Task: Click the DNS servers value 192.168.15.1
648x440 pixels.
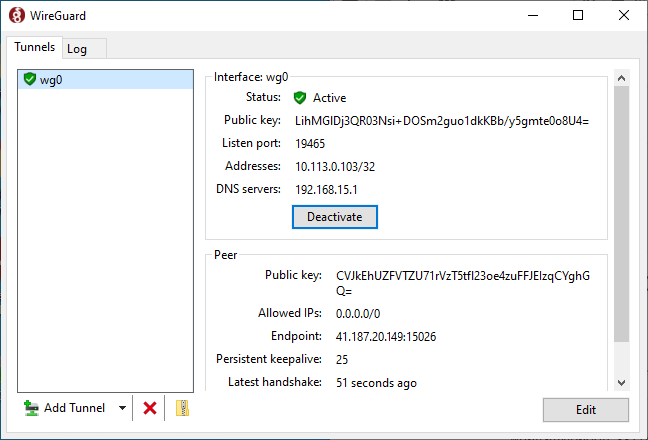Action: tap(326, 189)
